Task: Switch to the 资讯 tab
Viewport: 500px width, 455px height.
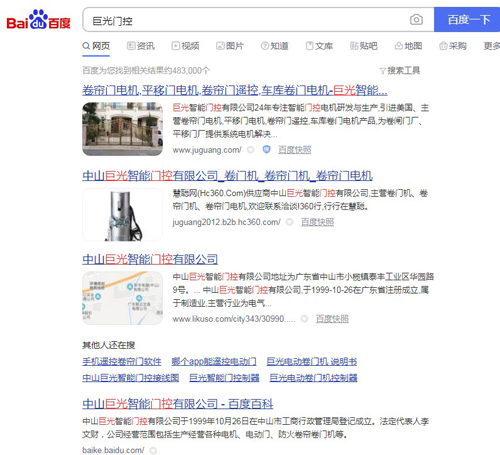Action: [141, 46]
